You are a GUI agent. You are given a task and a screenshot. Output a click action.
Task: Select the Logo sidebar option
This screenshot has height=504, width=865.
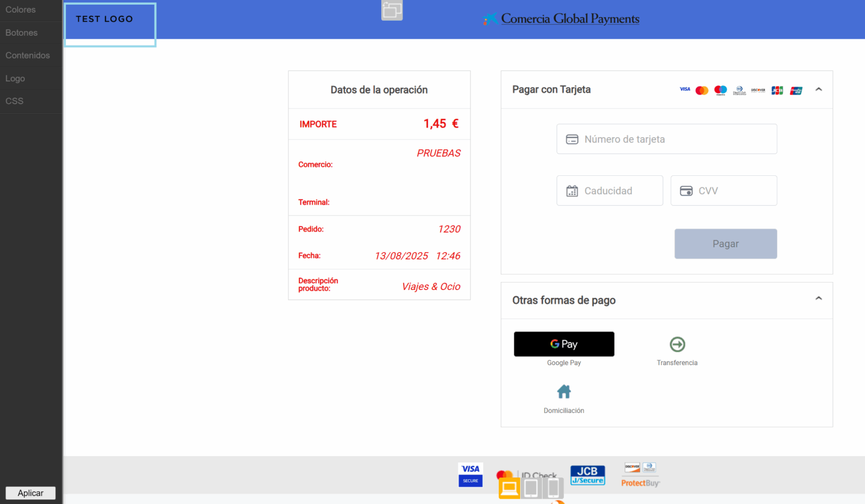[16, 78]
